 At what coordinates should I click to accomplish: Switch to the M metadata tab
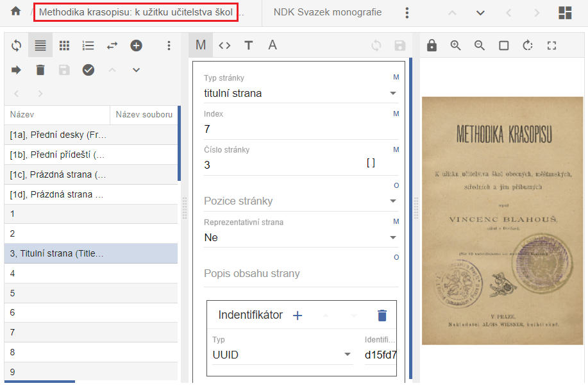pos(201,46)
